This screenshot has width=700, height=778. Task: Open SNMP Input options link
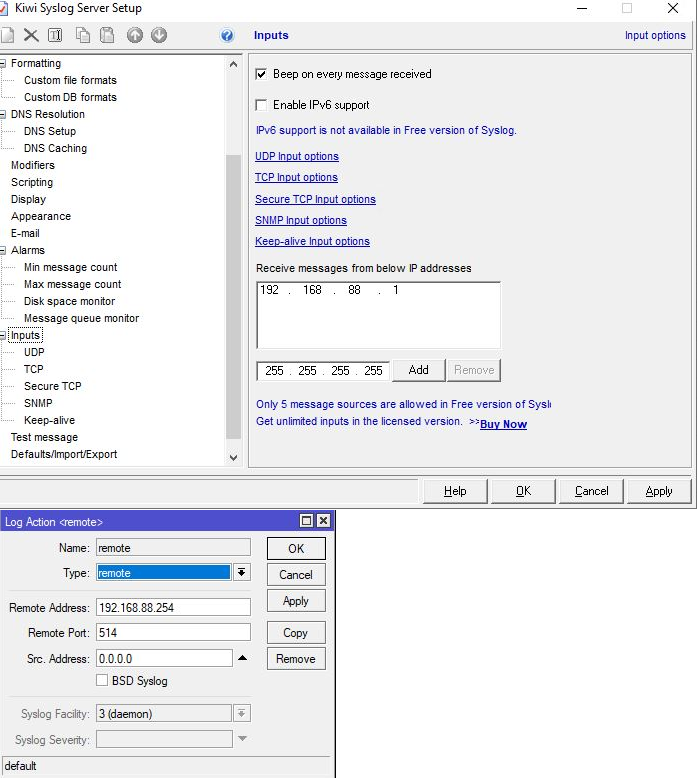(301, 220)
